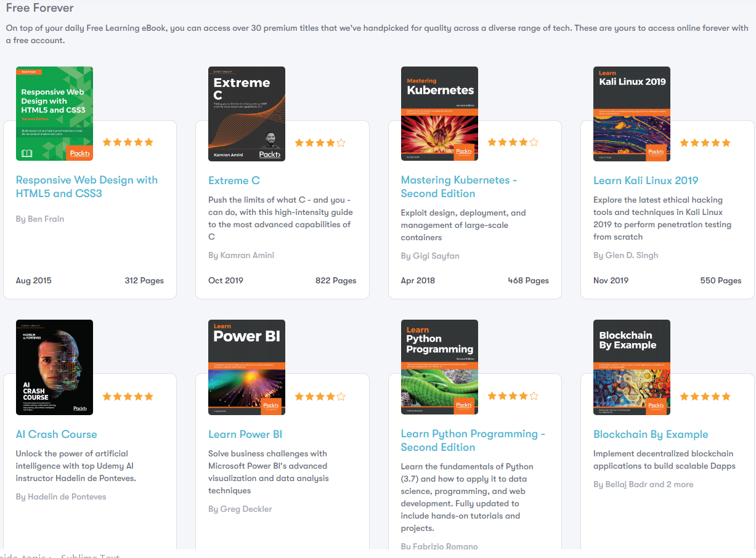Follow the Learn Kali Linux 2019 title link

pyautogui.click(x=646, y=180)
